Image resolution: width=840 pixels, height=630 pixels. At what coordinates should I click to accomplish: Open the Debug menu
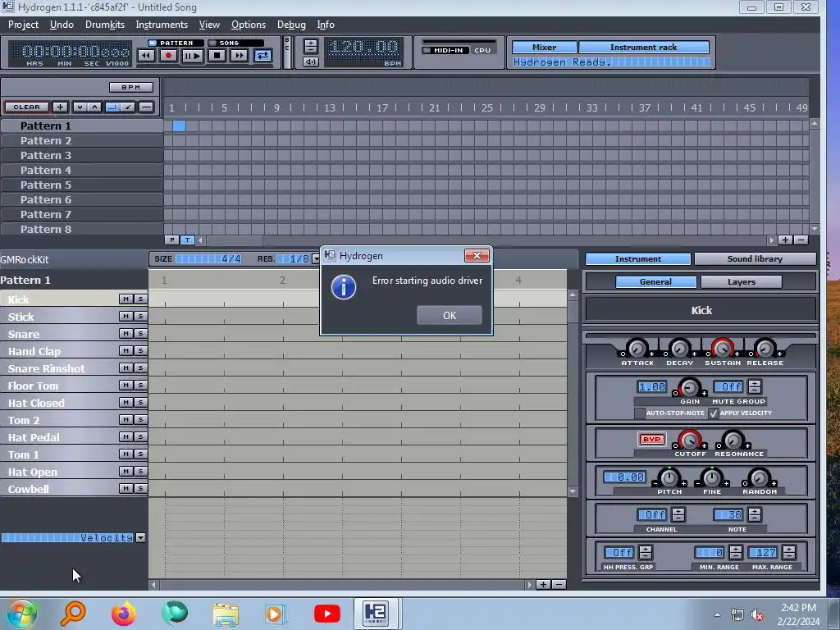pos(291,25)
